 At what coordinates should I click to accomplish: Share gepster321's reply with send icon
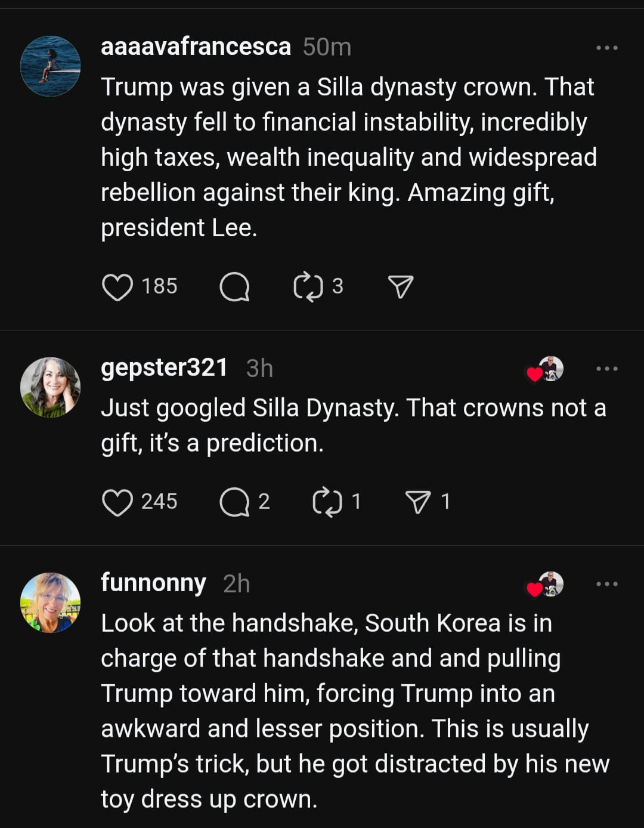pyautogui.click(x=418, y=502)
